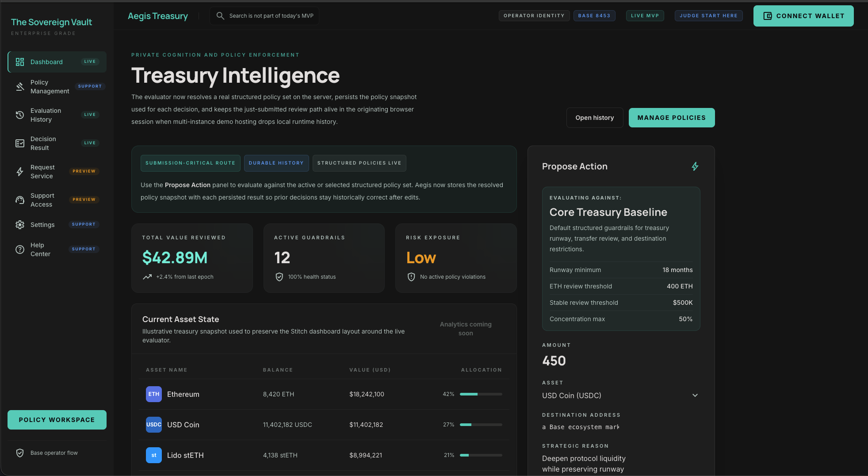
Task: Click the shield alert icon by policy violations
Action: (x=411, y=277)
